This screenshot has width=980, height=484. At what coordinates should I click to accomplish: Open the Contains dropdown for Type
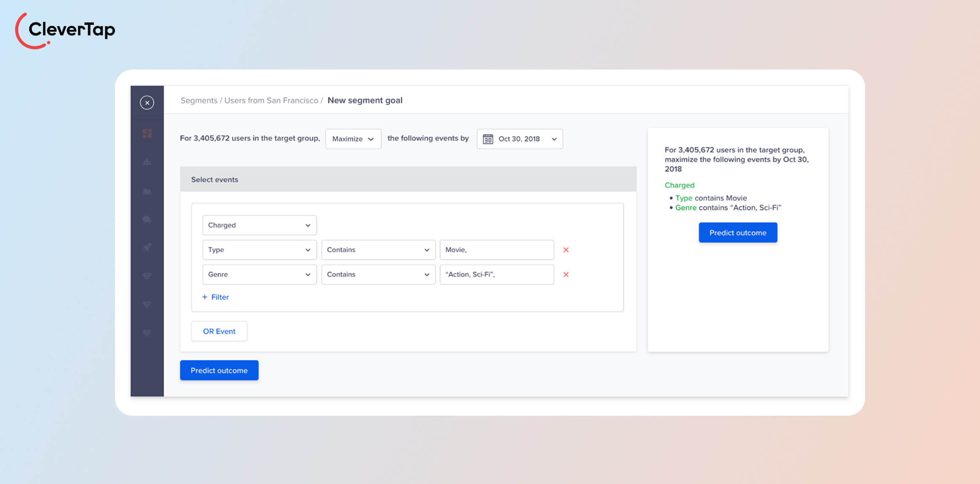(x=378, y=250)
